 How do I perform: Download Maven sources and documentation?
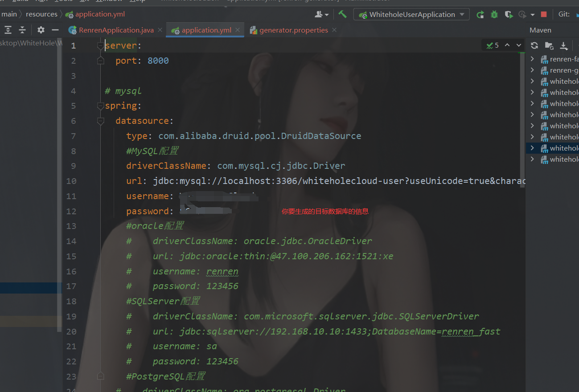click(564, 45)
